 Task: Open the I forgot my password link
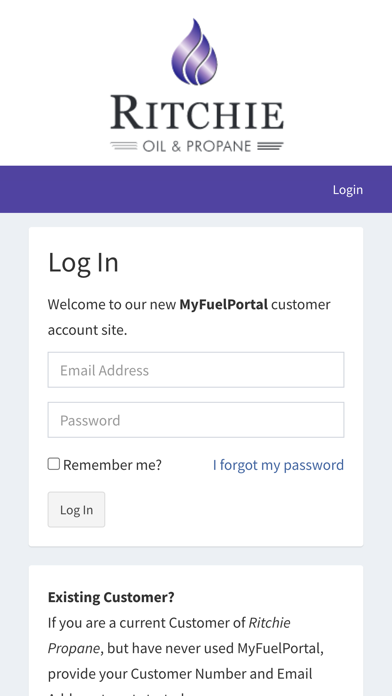pos(278,465)
